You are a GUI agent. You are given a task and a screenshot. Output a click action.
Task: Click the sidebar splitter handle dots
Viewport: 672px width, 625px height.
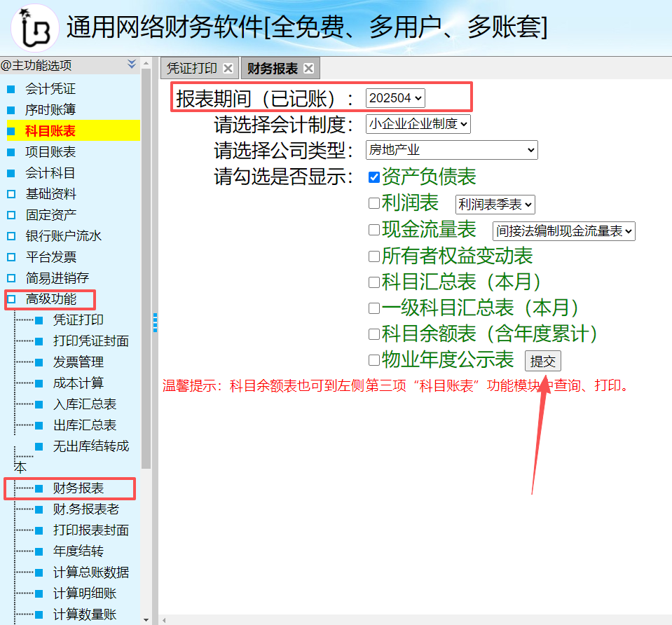click(155, 322)
